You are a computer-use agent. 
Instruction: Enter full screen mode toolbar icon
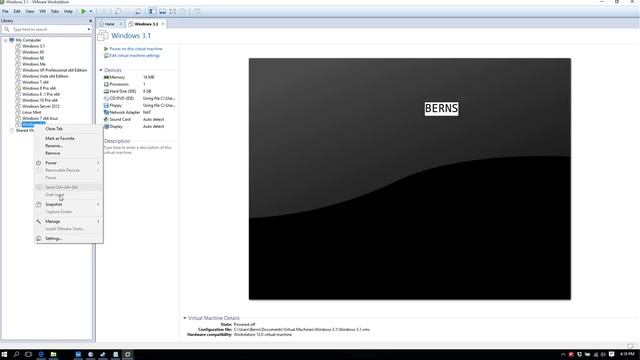(173, 11)
